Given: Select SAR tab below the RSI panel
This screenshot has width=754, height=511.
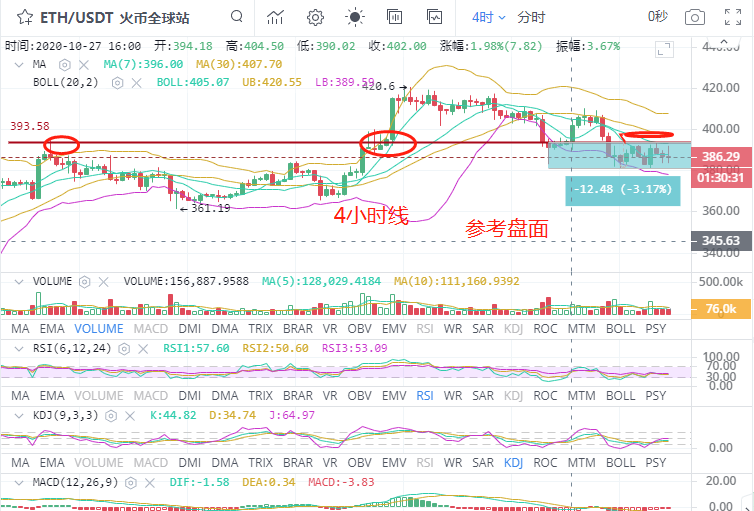Looking at the screenshot, I should [x=483, y=396].
